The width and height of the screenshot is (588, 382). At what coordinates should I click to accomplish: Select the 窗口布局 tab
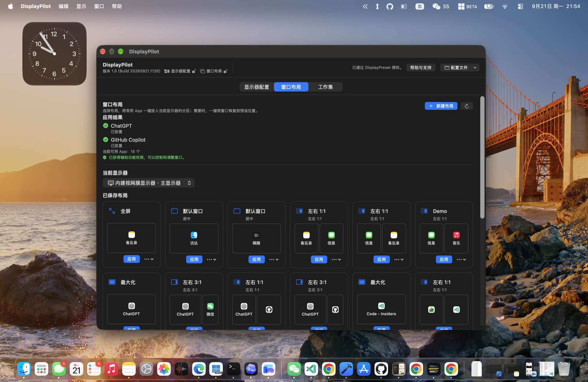point(291,87)
